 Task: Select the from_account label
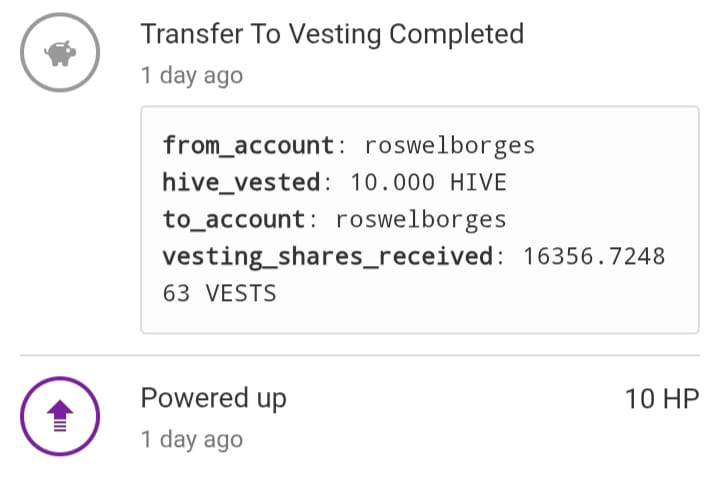coord(248,146)
